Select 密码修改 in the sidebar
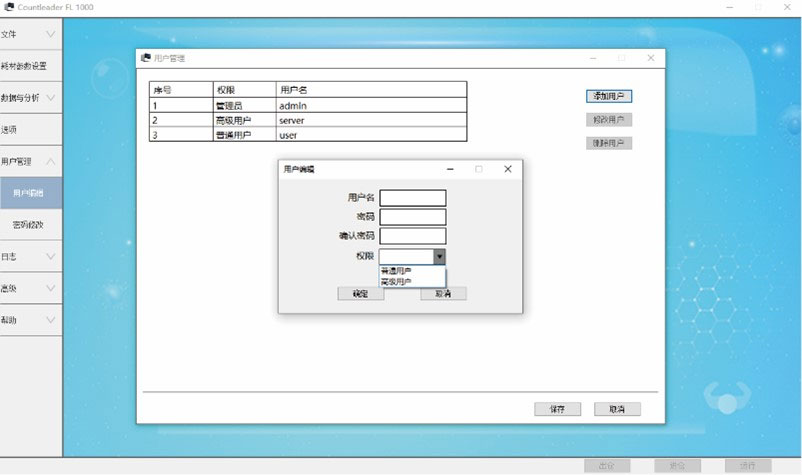Viewport: 802px width, 475px height. pos(30,224)
